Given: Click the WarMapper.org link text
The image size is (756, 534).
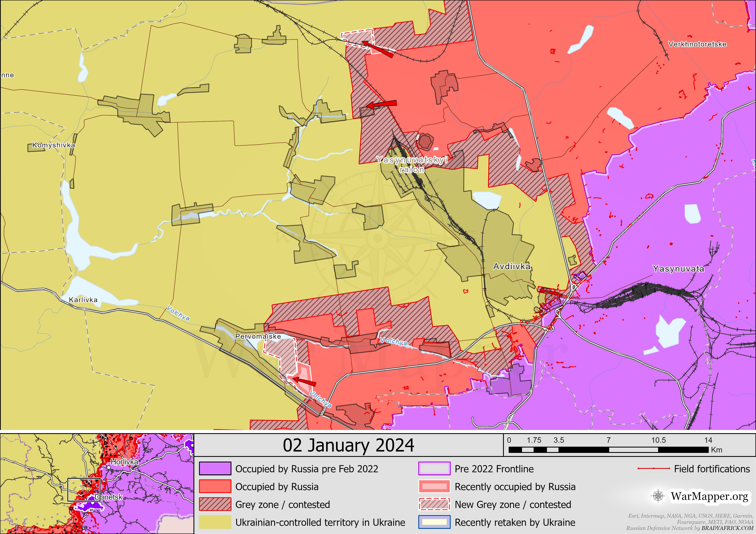Looking at the screenshot, I should point(709,496).
